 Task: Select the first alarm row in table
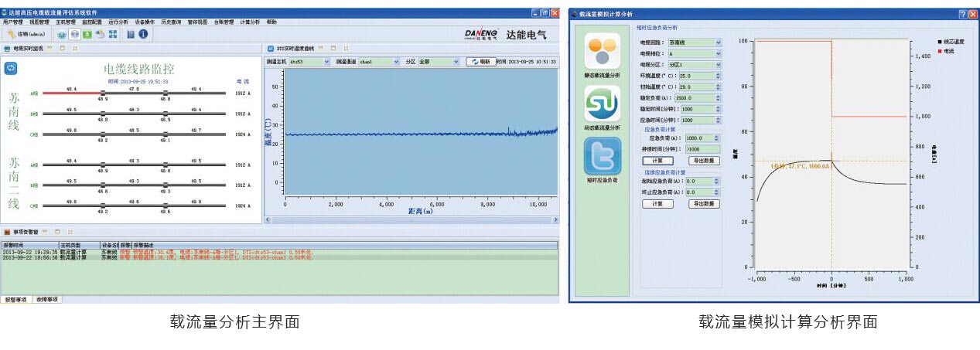pos(155,252)
